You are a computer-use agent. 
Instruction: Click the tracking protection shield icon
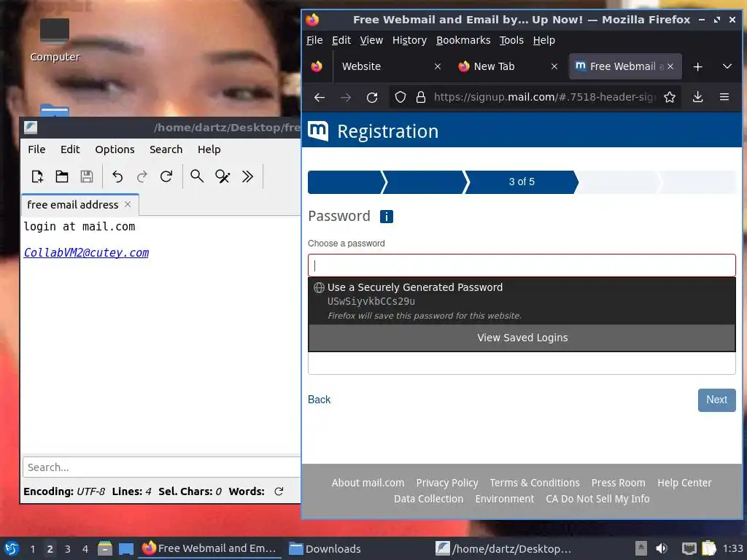click(400, 97)
